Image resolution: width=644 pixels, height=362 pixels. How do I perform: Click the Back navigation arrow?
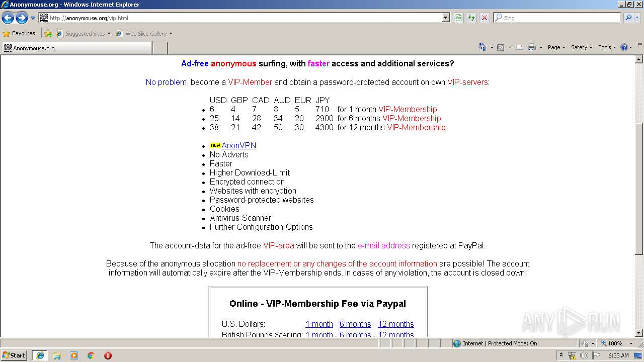pyautogui.click(x=8, y=18)
